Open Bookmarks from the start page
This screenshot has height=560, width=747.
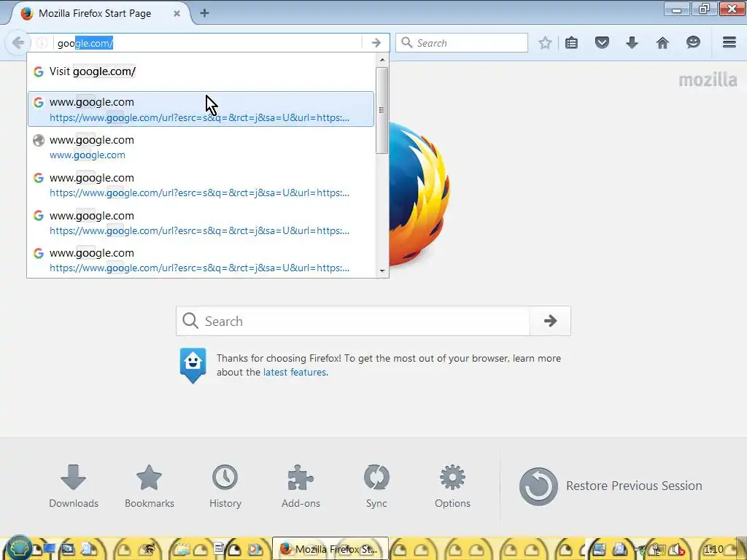[149, 486]
